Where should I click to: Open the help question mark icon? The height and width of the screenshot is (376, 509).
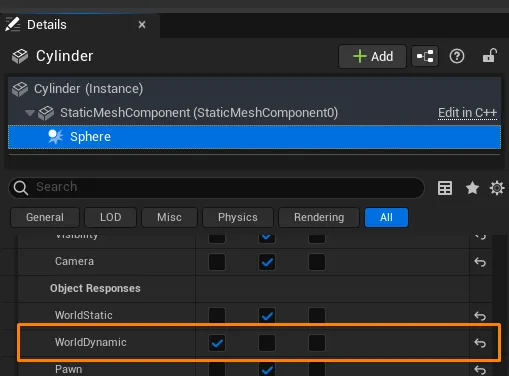457,56
